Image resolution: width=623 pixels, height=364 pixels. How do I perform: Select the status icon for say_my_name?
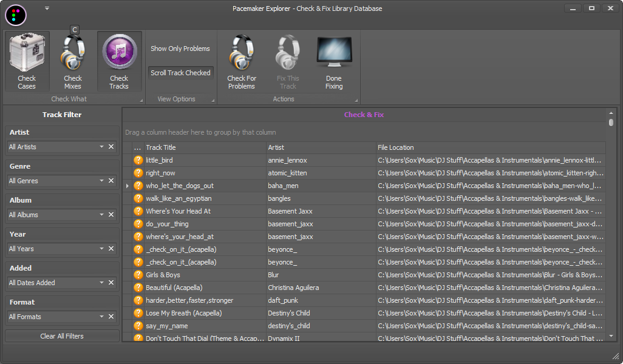(x=138, y=326)
